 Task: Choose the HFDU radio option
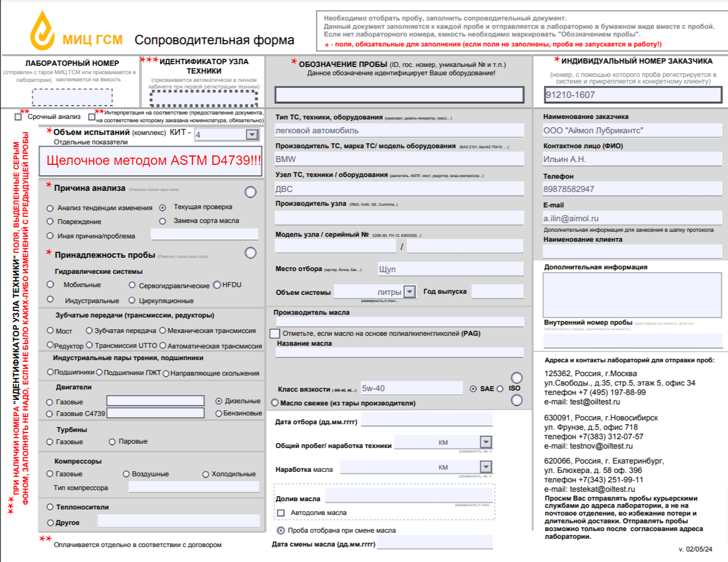[x=217, y=284]
